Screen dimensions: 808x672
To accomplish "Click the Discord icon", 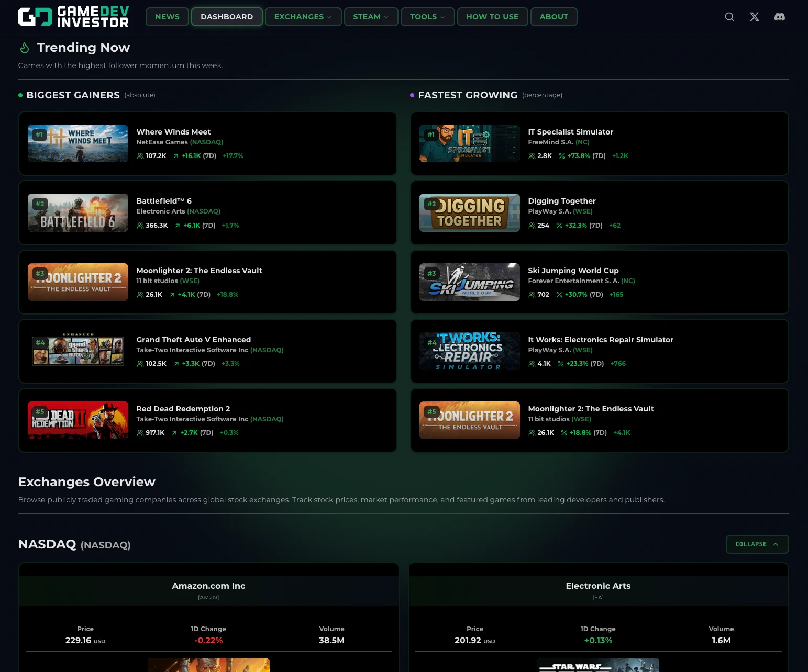I will click(x=780, y=16).
